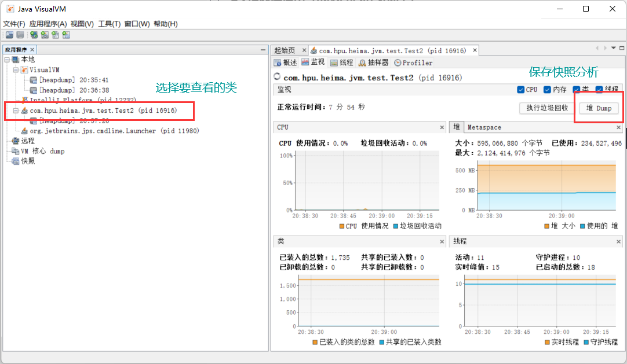Close the 起始页 tab
This screenshot has width=627, height=364.
[x=304, y=50]
